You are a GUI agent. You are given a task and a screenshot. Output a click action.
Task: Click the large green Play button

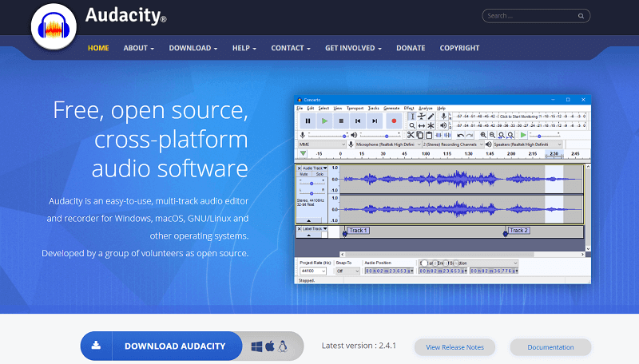(324, 121)
